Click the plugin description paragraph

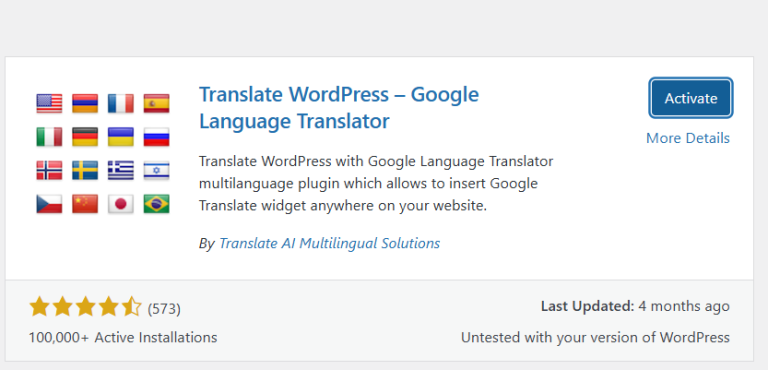click(376, 183)
